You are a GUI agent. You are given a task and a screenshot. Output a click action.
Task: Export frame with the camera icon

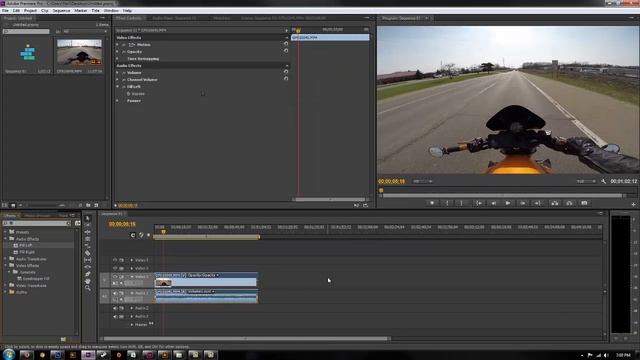pos(584,203)
